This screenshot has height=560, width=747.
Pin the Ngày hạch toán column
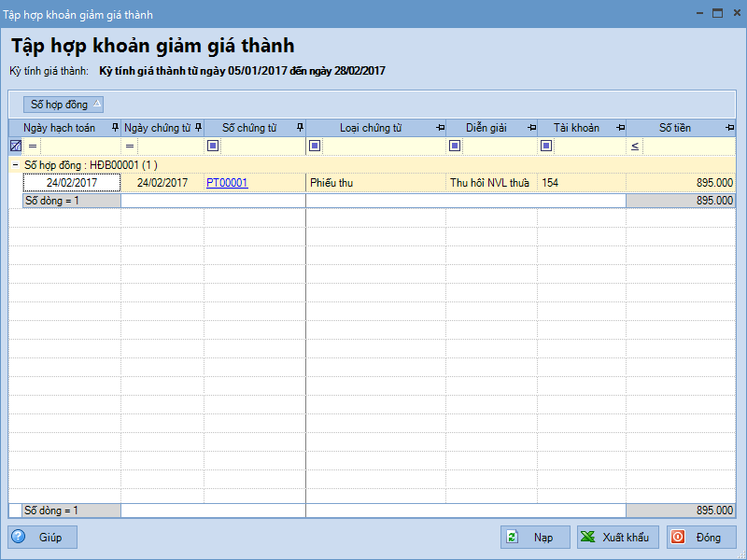click(x=115, y=128)
